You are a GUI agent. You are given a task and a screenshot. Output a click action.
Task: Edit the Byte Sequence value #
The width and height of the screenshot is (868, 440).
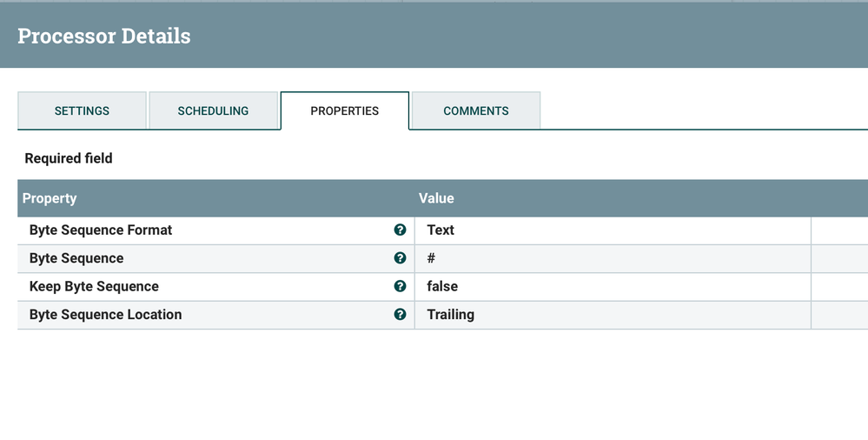tap(432, 258)
